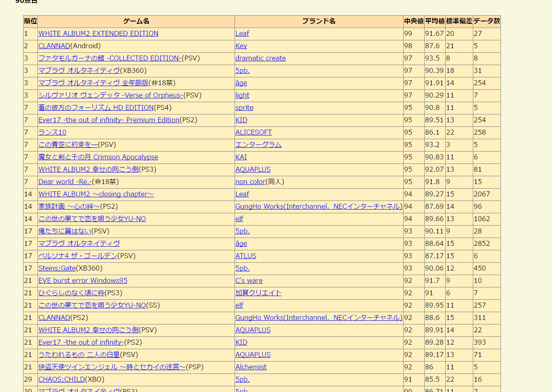Click the Dear world -Re.- link
Image resolution: width=552 pixels, height=392 pixels.
(65, 182)
